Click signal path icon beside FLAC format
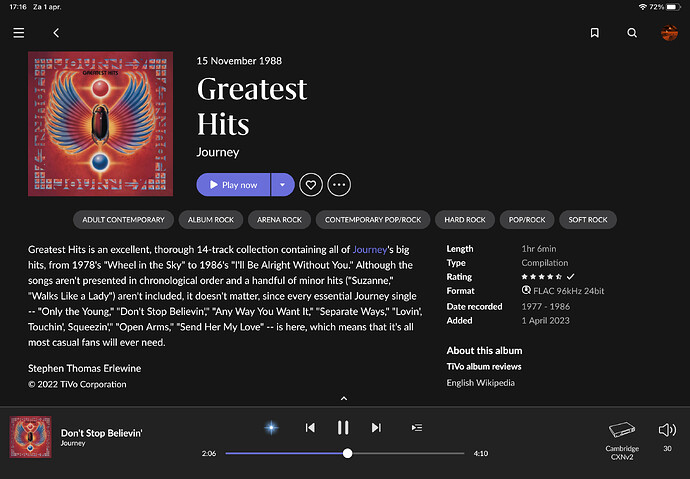The width and height of the screenshot is (690, 479). click(x=526, y=290)
